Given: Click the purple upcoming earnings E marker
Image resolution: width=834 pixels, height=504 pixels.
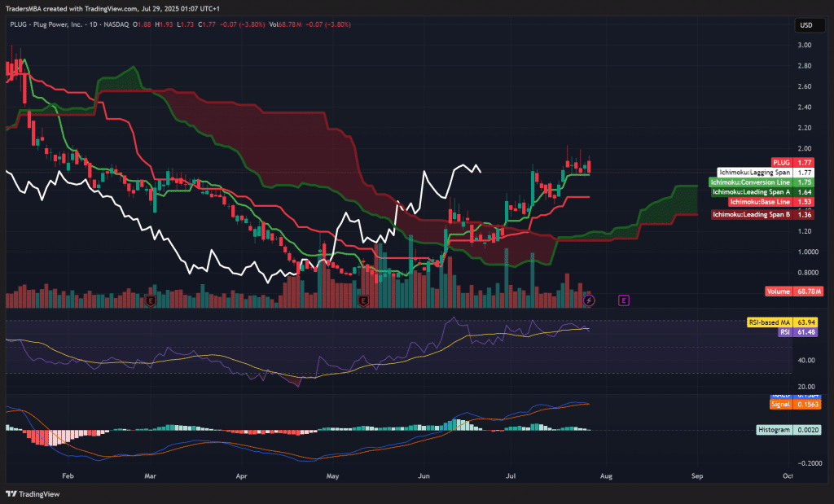Looking at the screenshot, I should tap(624, 300).
